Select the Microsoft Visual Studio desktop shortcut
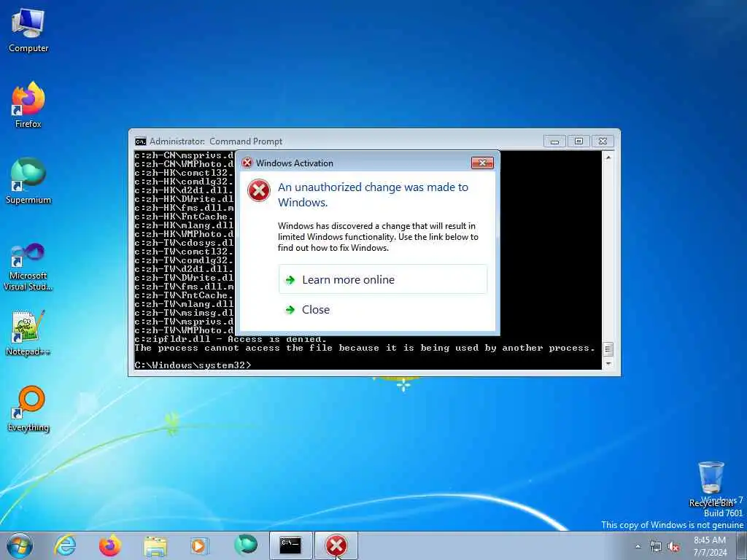The image size is (747, 560). [28, 267]
